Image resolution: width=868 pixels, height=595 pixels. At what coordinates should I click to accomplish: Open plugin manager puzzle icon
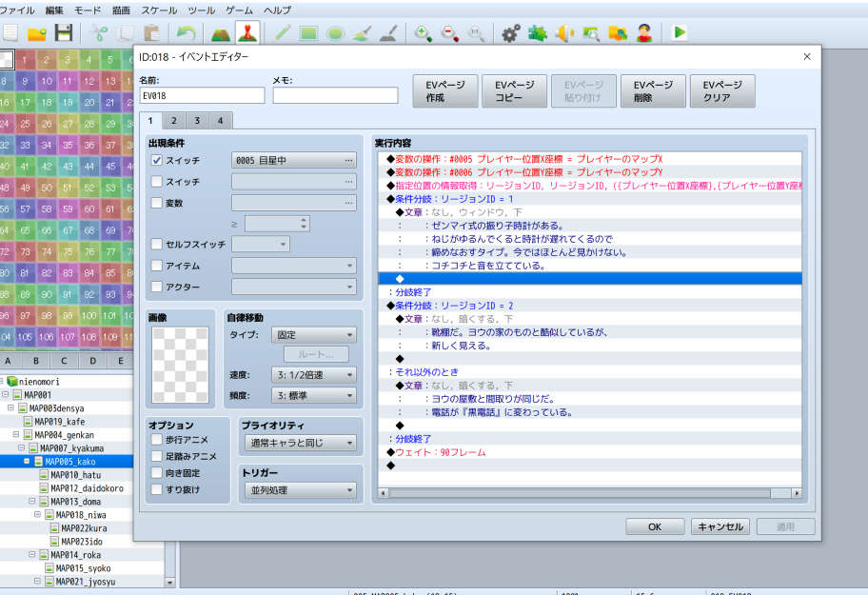click(537, 33)
